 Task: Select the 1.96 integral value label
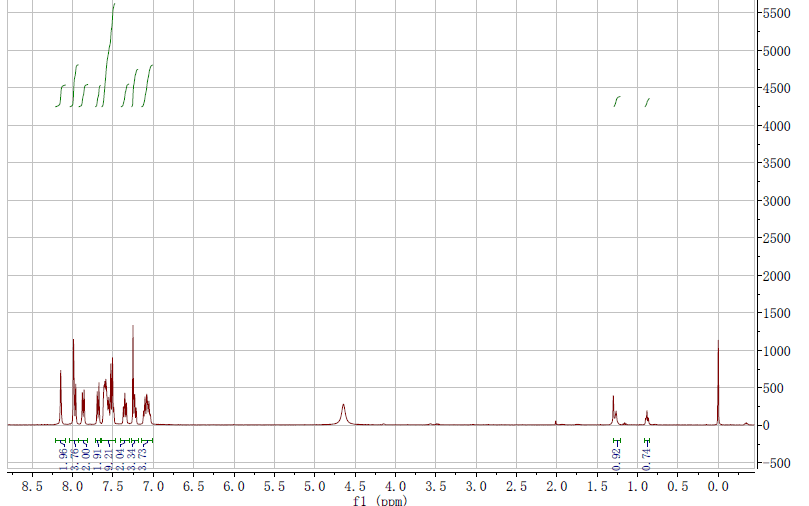coord(63,460)
